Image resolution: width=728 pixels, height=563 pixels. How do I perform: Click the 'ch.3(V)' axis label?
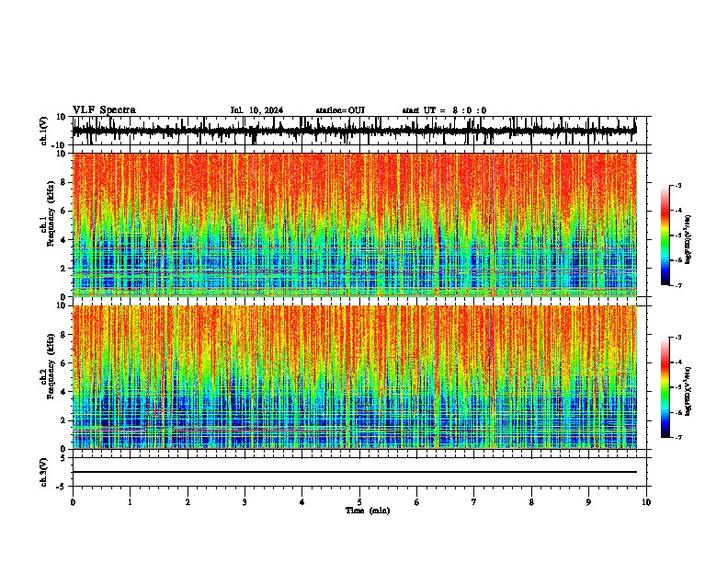click(x=44, y=472)
